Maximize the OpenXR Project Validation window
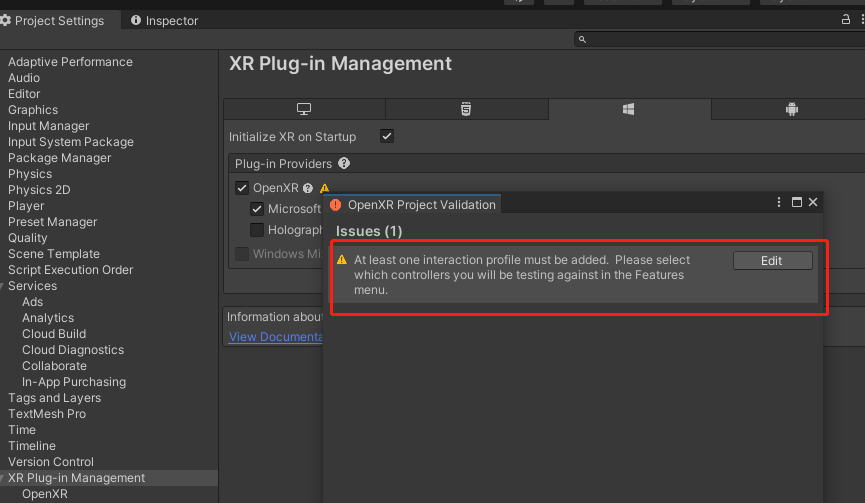The height and width of the screenshot is (503, 865). pos(797,202)
